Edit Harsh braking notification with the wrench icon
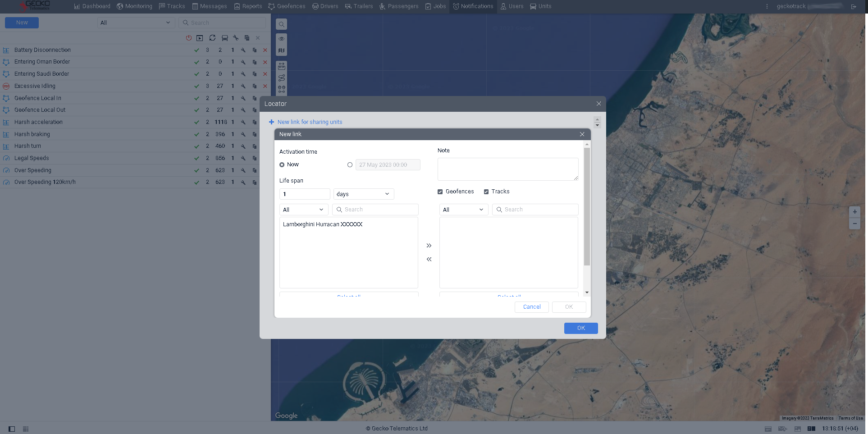This screenshot has width=868, height=434. 243,134
